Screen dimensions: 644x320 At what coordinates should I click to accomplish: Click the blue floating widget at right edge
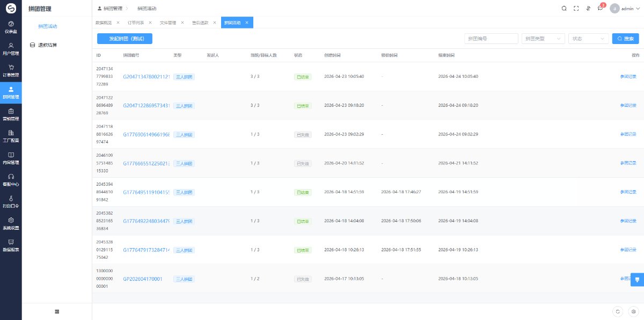638,280
